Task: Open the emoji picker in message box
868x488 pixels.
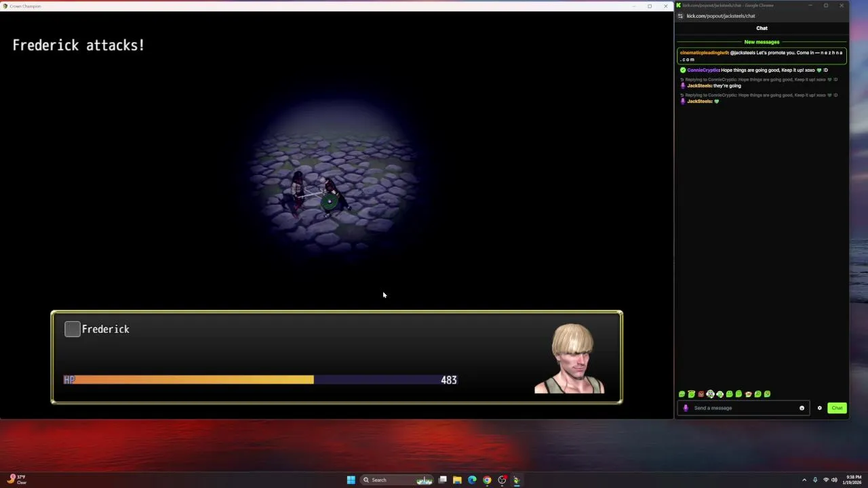Action: point(802,408)
